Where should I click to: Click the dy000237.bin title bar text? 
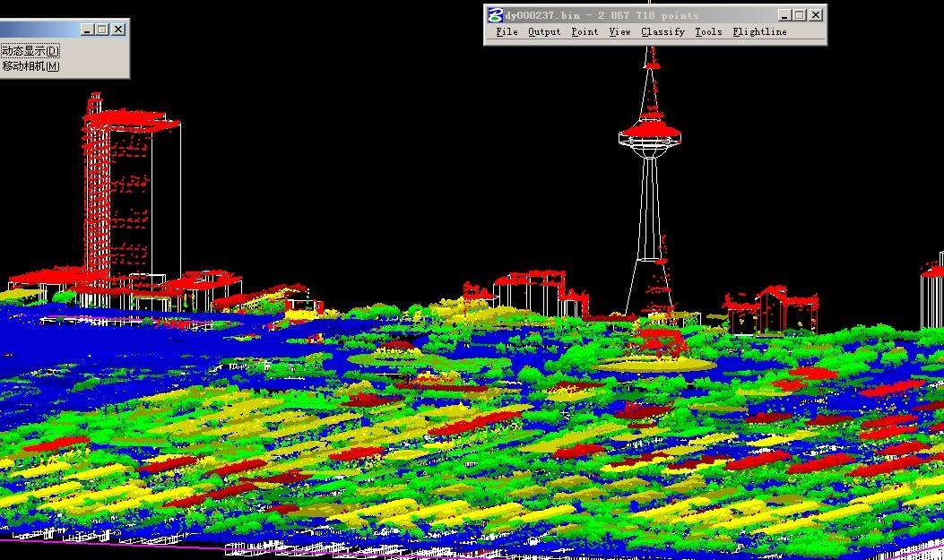point(601,15)
